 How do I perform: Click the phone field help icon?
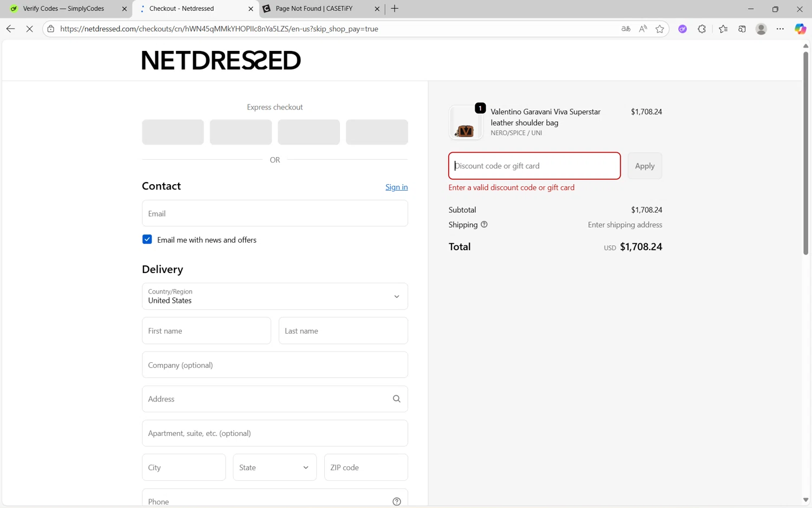[x=397, y=502]
